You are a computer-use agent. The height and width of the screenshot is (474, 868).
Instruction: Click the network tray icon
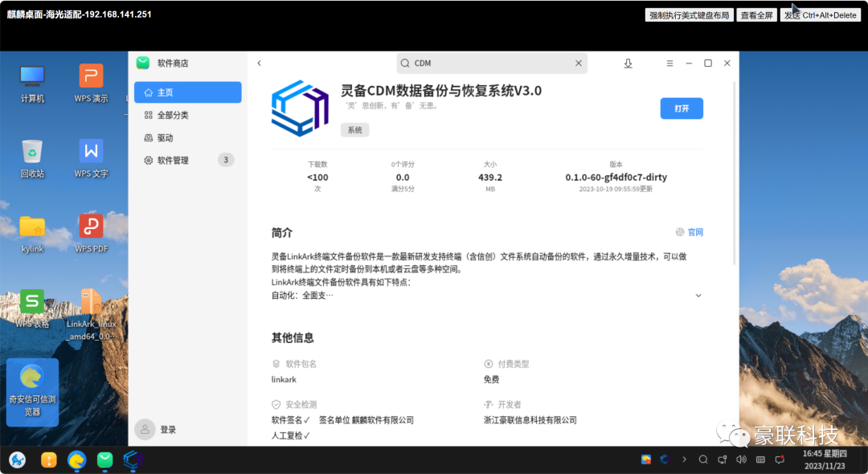[722, 459]
